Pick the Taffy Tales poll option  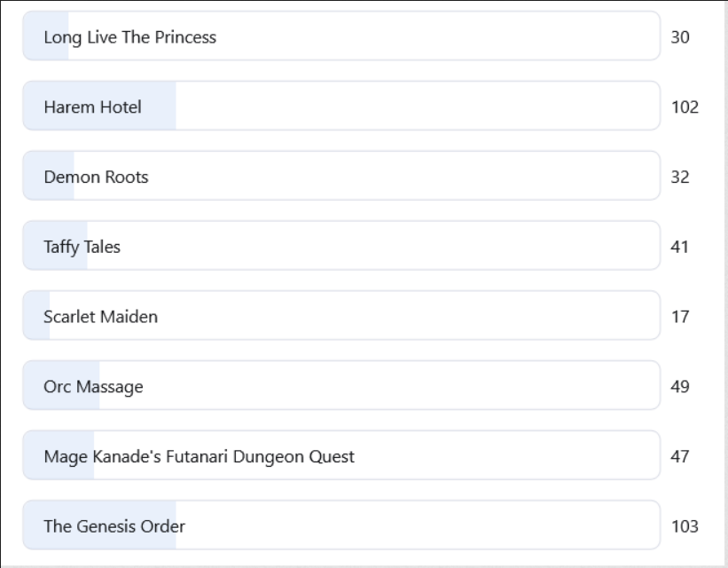341,246
